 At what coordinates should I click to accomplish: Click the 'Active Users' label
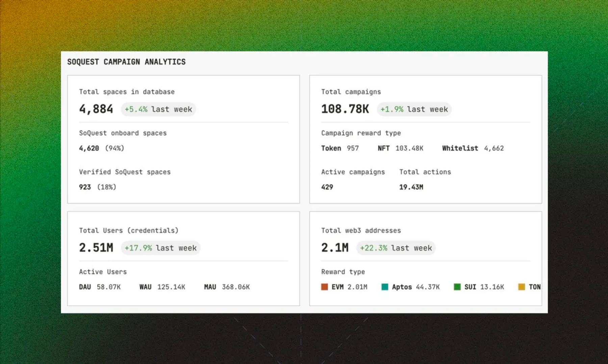pyautogui.click(x=103, y=272)
